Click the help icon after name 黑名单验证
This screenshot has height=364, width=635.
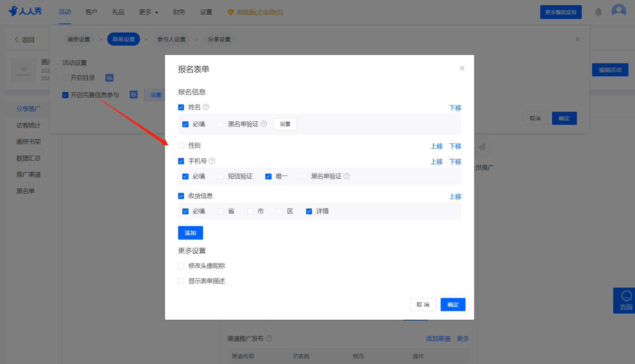pos(264,124)
